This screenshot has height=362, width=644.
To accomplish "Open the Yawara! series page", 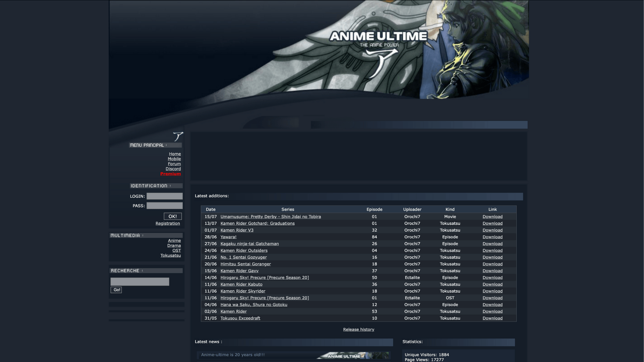I will (x=228, y=237).
